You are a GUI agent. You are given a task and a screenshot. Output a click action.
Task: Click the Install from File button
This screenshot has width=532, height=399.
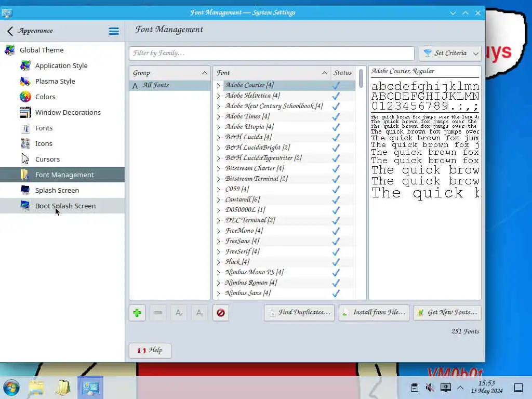click(x=374, y=312)
